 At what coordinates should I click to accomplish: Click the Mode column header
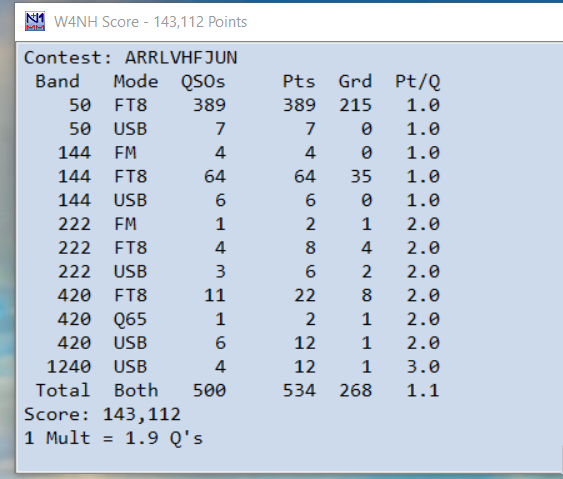point(136,82)
